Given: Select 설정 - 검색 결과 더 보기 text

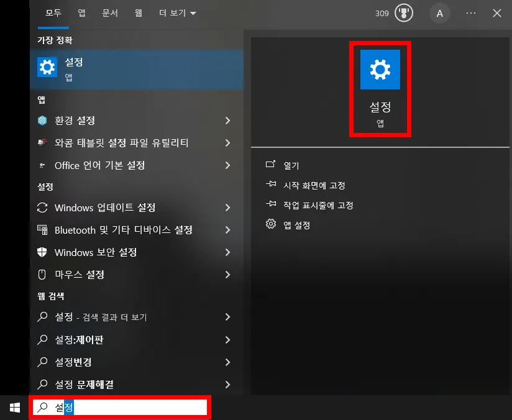Looking at the screenshot, I should [x=101, y=317].
